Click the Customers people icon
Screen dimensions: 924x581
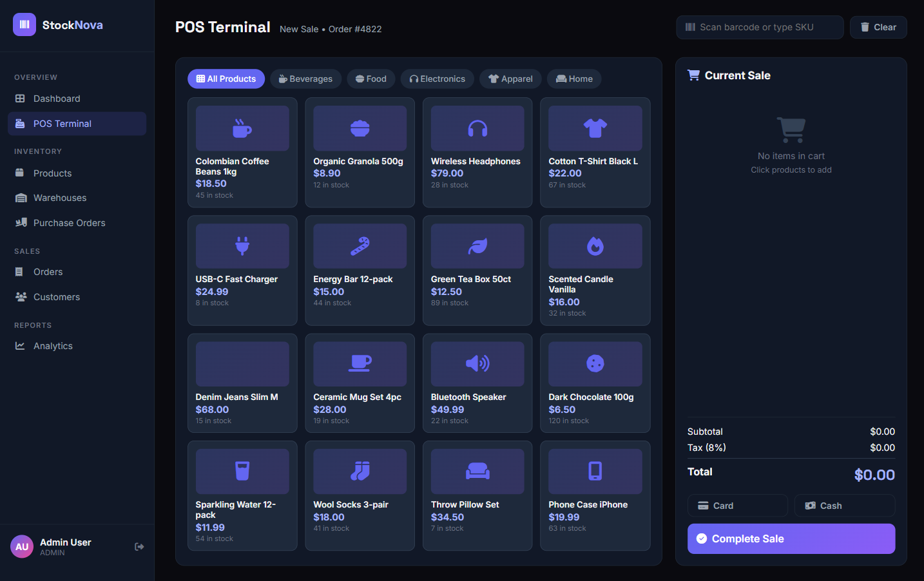21,297
